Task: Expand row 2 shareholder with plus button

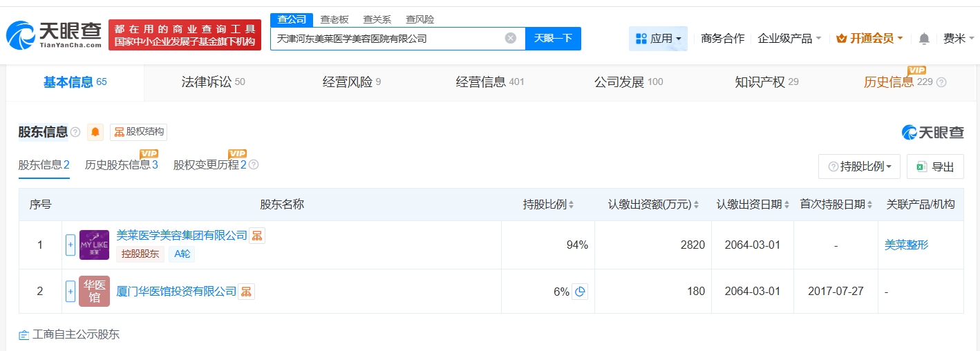Action: [70, 292]
